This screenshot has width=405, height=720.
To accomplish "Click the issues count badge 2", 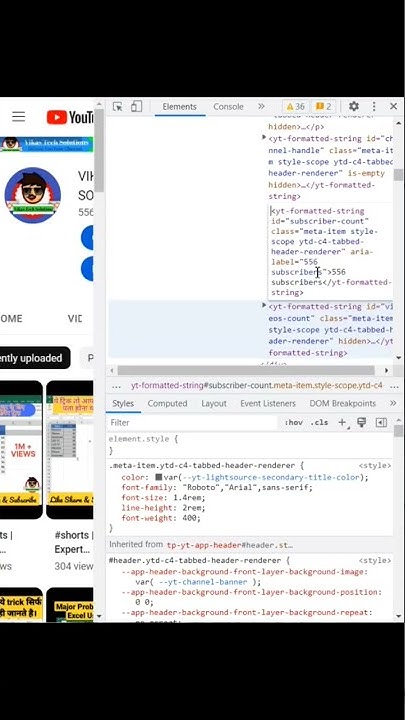I will click(x=323, y=107).
